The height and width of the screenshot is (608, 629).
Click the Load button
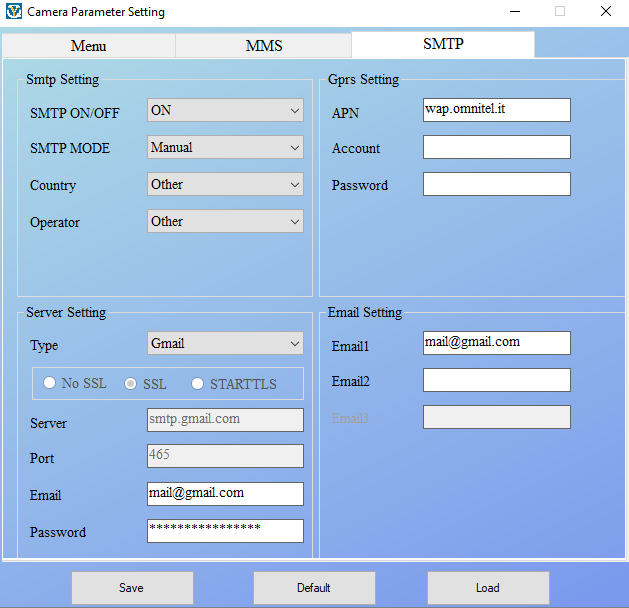pyautogui.click(x=488, y=588)
